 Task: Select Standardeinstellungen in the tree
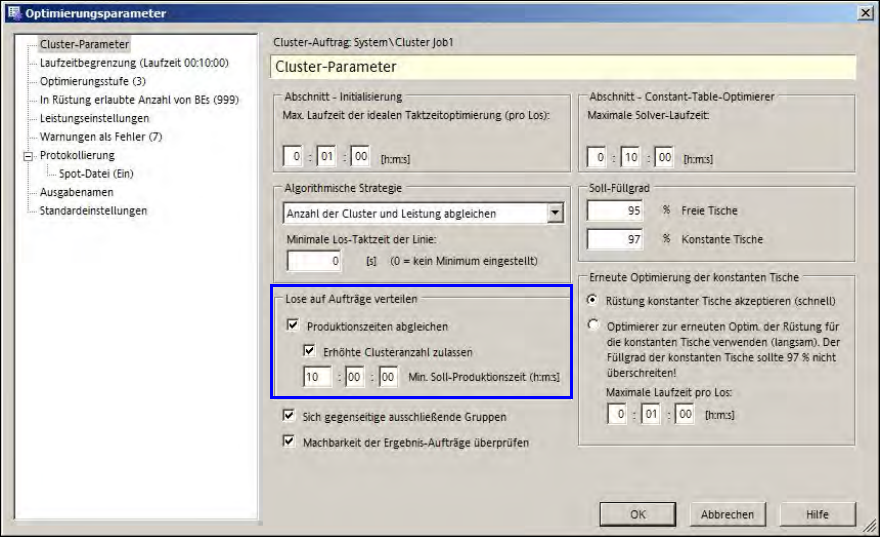[x=93, y=211]
